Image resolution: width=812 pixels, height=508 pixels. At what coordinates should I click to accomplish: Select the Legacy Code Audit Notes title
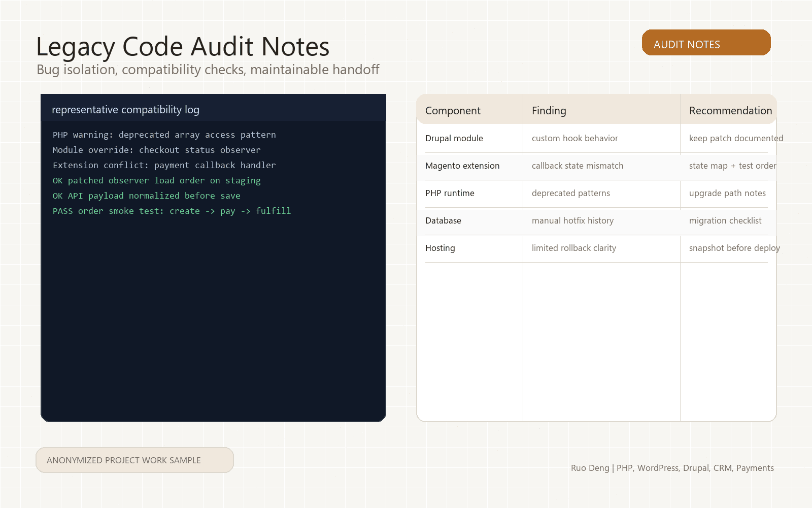tap(183, 47)
